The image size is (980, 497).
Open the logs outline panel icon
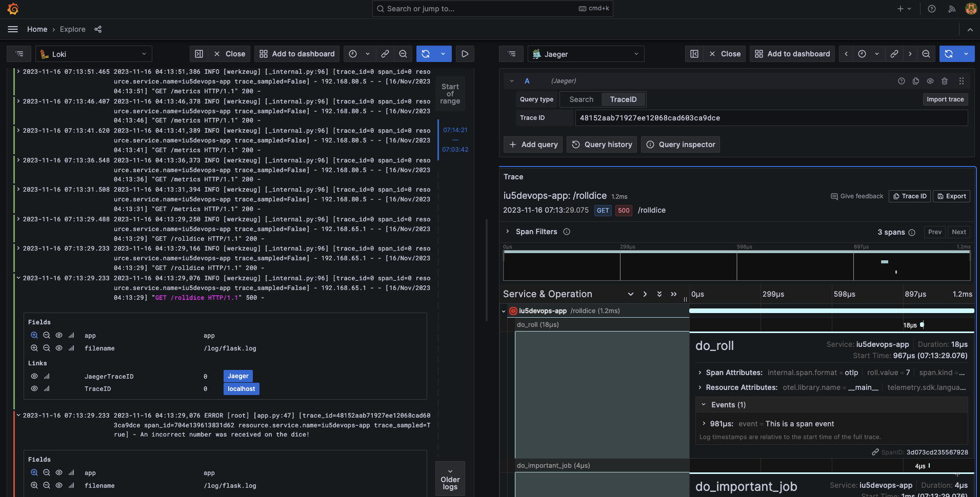pos(18,53)
